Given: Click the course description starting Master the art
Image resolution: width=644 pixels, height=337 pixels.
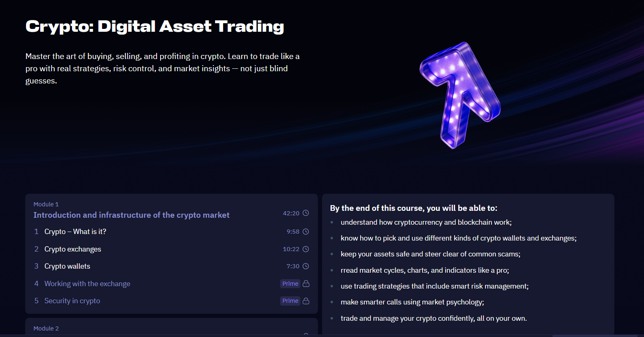Looking at the screenshot, I should click(163, 68).
